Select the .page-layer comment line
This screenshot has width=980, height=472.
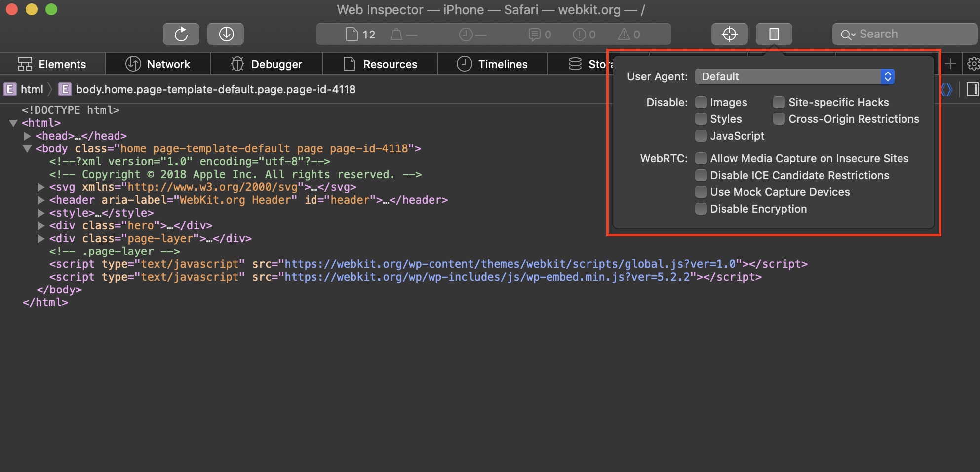click(115, 251)
